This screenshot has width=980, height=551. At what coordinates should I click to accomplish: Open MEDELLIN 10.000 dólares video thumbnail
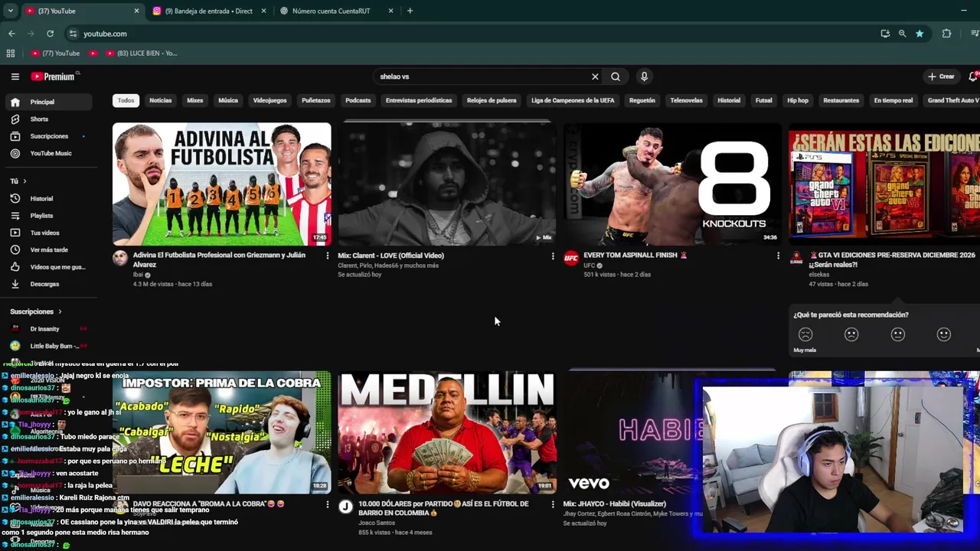coord(447,432)
